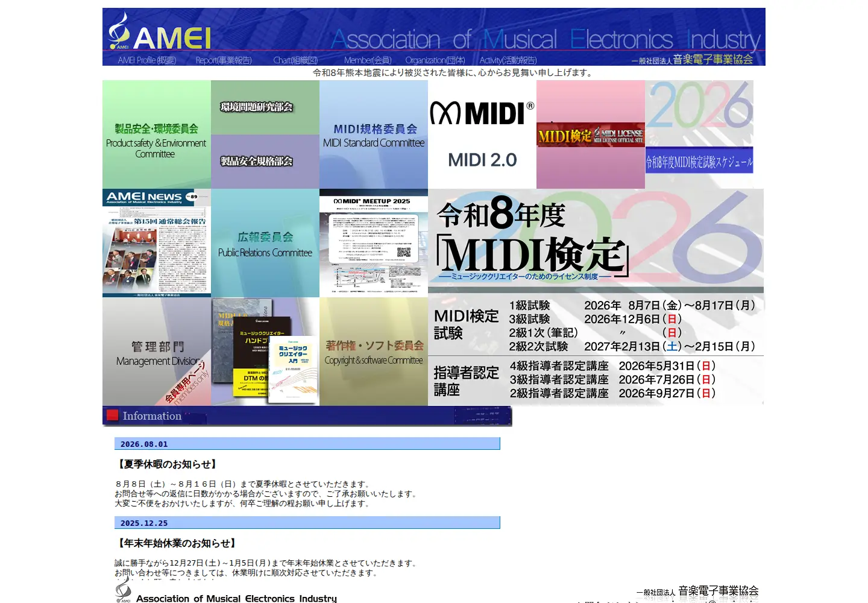The height and width of the screenshot is (603, 868).
Task: Click the MIDI 2.0 logo tile
Action: point(482,134)
